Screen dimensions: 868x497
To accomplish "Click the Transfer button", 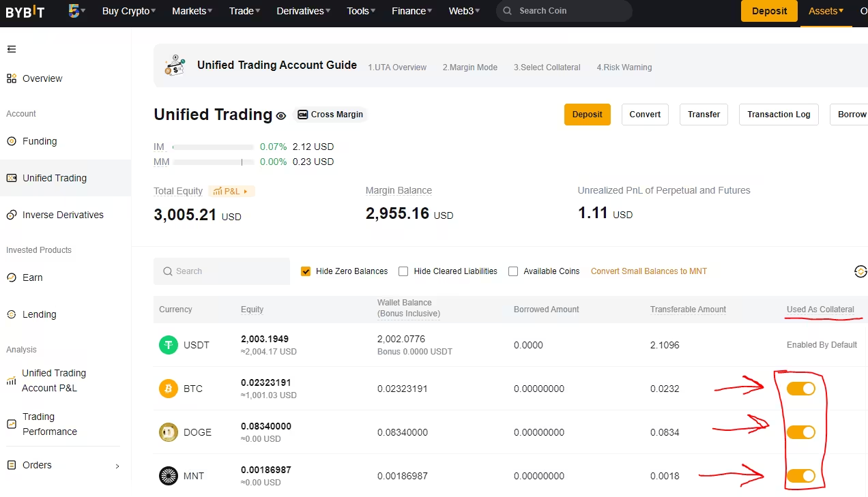I will (704, 115).
